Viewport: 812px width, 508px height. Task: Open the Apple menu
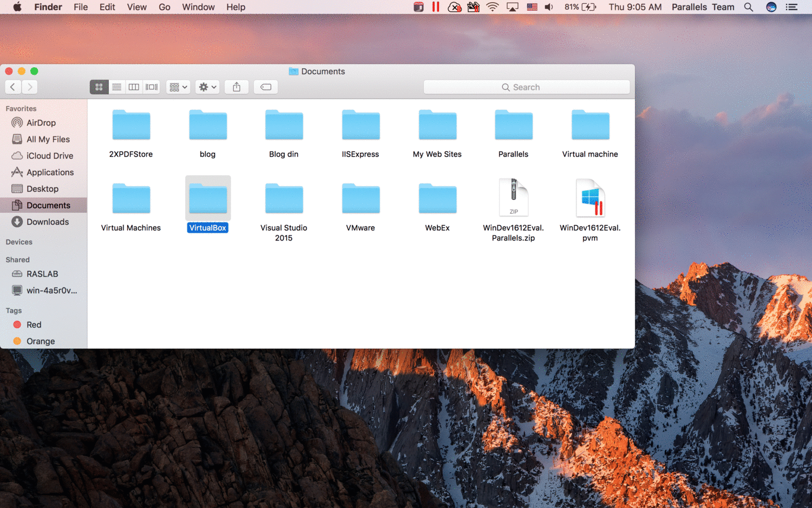click(x=17, y=7)
